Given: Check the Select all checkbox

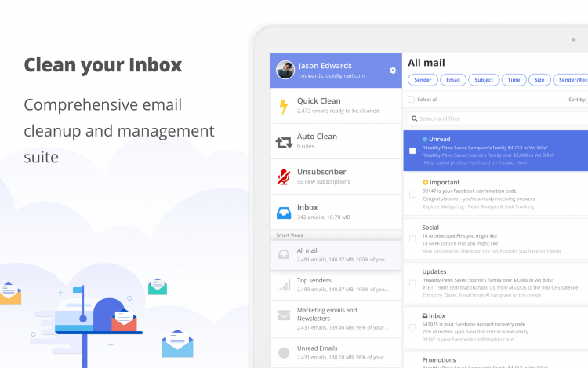Looking at the screenshot, I should (412, 100).
